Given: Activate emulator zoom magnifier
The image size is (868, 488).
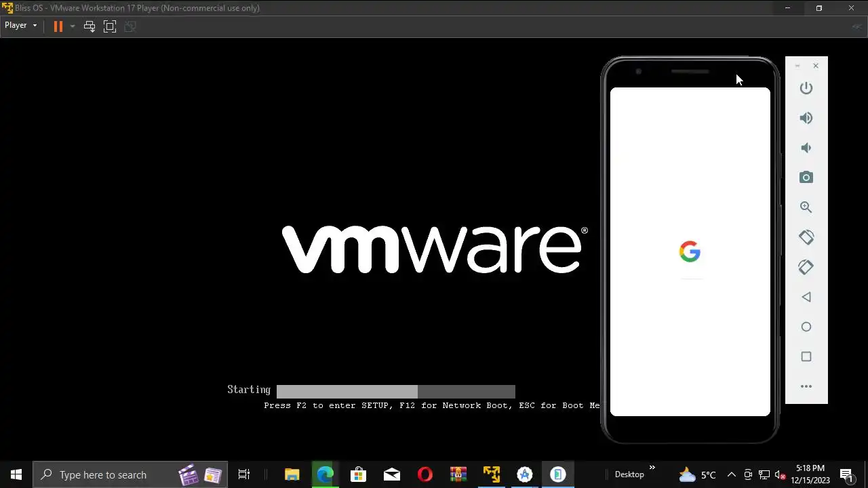Looking at the screenshot, I should tap(806, 207).
